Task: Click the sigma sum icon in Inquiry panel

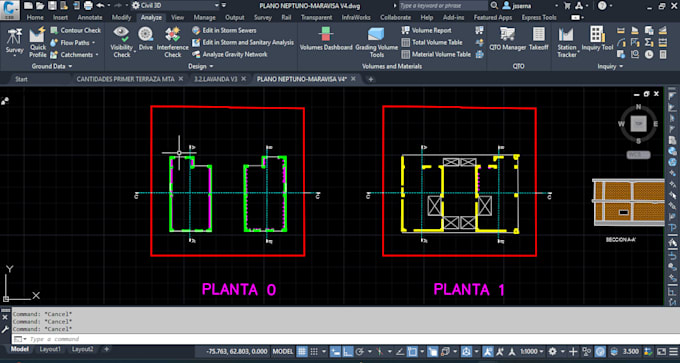Action: (x=649, y=43)
